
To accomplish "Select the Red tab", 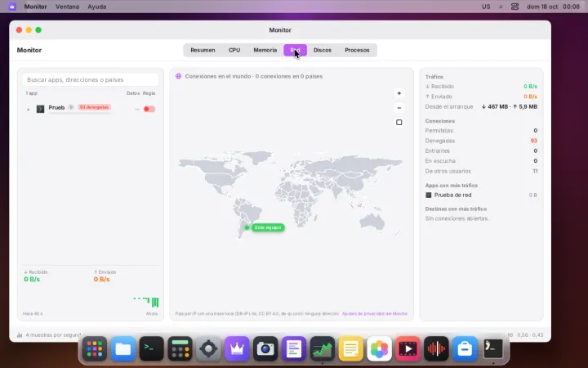I will pos(295,50).
